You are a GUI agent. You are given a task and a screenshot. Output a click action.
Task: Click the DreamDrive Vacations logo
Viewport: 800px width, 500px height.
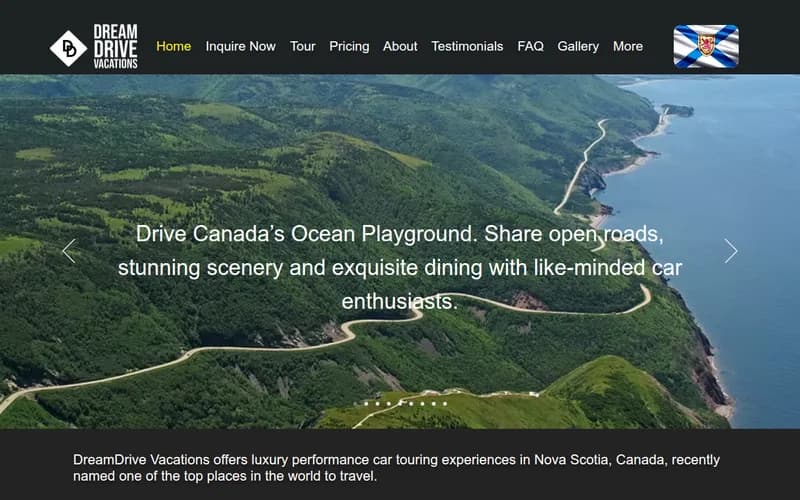click(94, 46)
